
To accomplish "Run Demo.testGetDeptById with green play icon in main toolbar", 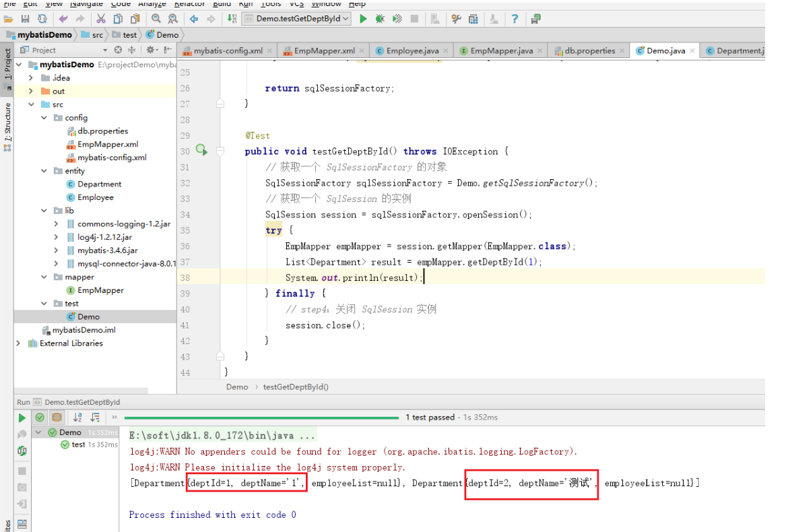I will point(363,19).
